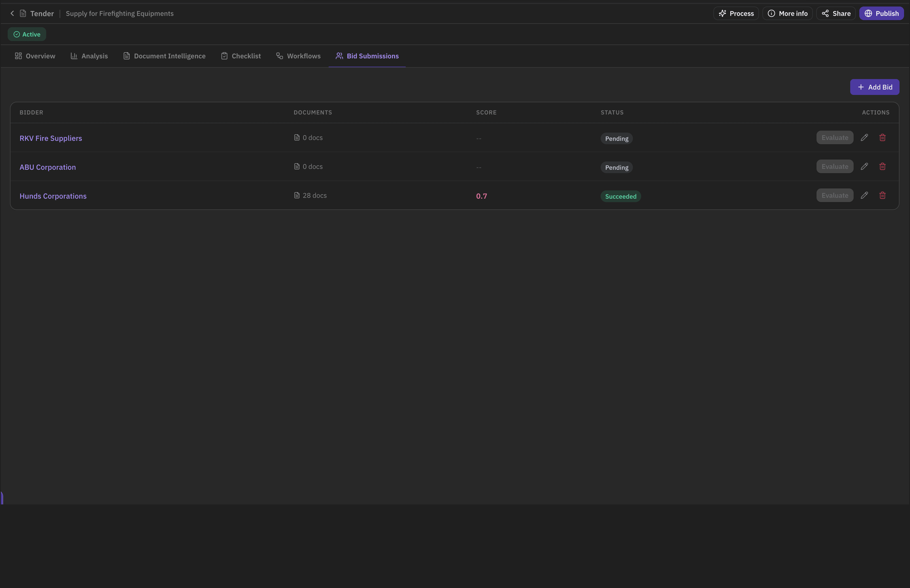This screenshot has height=588, width=910.
Task: Click the STATUS column header
Action: (x=612, y=112)
